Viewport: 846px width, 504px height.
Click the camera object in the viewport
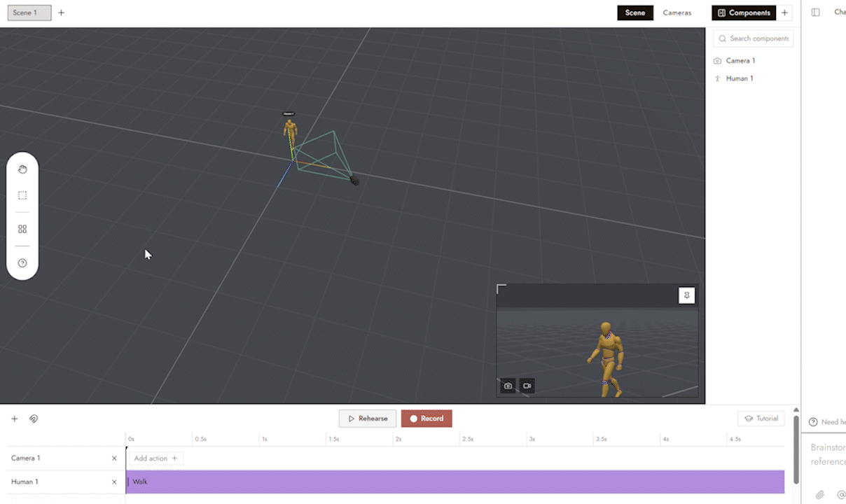(x=354, y=181)
